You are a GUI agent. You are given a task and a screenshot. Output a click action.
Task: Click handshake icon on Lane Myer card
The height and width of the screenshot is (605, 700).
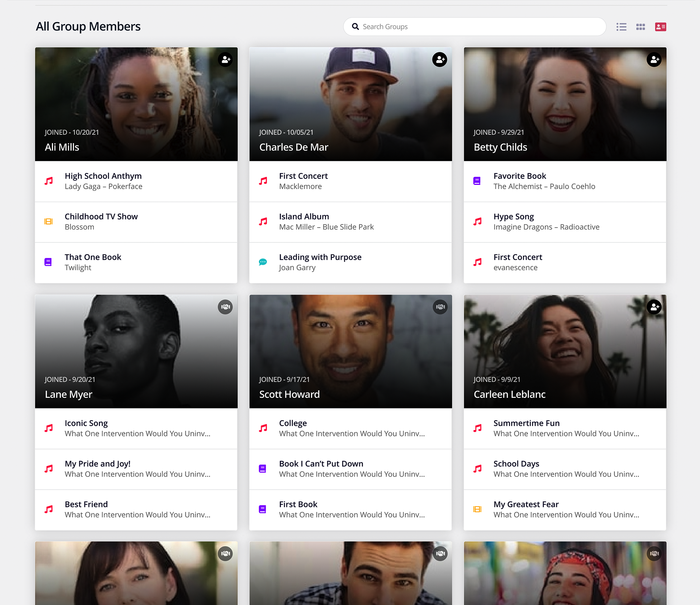226,307
